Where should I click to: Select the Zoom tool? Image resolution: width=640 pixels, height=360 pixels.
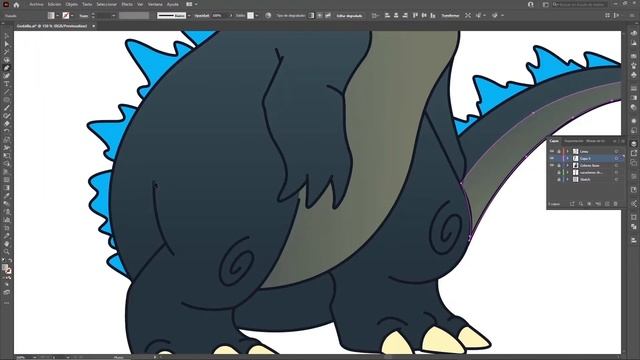(x=7, y=251)
